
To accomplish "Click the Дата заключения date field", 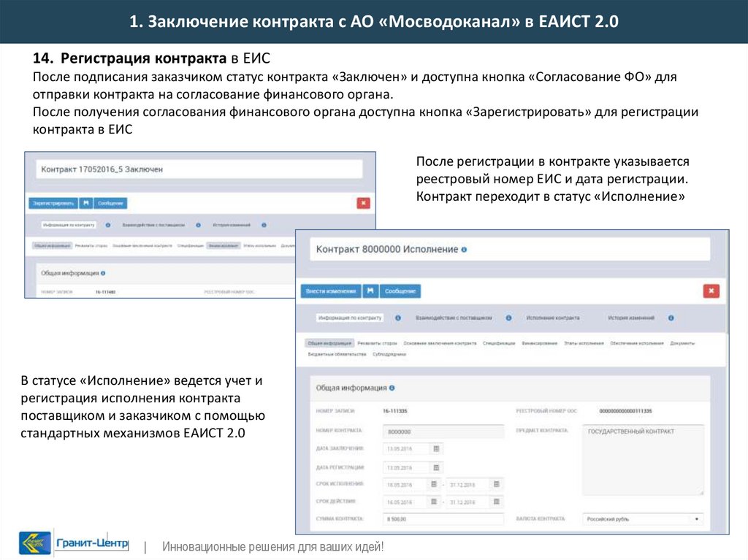I will 407,449.
